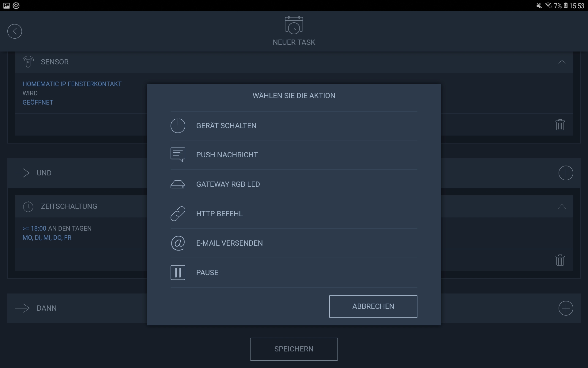Tap the power icon for Gerät schalten
The width and height of the screenshot is (588, 368).
tap(178, 126)
